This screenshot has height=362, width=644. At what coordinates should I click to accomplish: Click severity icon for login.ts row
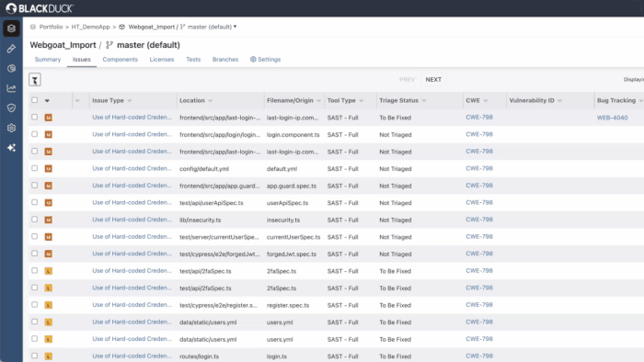pyautogui.click(x=49, y=356)
